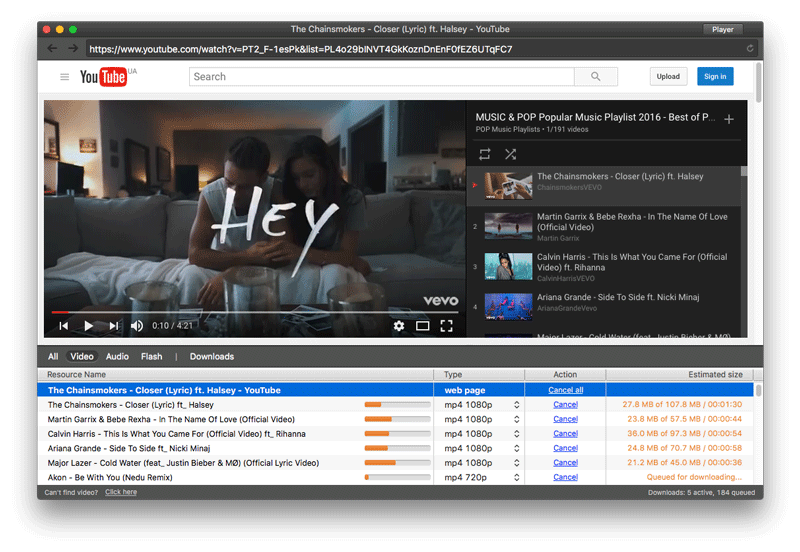Screen dimensions: 800x552
Task: Click the Can't find video 'Click here' link
Action: pyautogui.click(x=121, y=492)
